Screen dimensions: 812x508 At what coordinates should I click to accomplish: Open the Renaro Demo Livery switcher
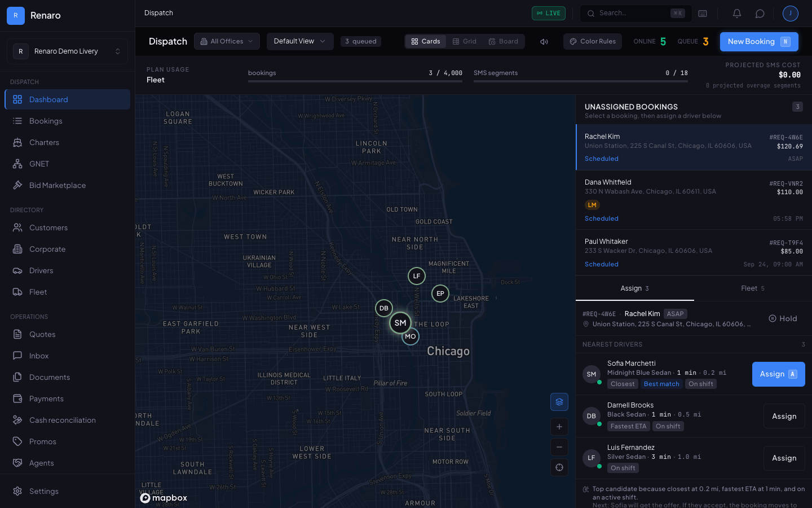pyautogui.click(x=67, y=51)
